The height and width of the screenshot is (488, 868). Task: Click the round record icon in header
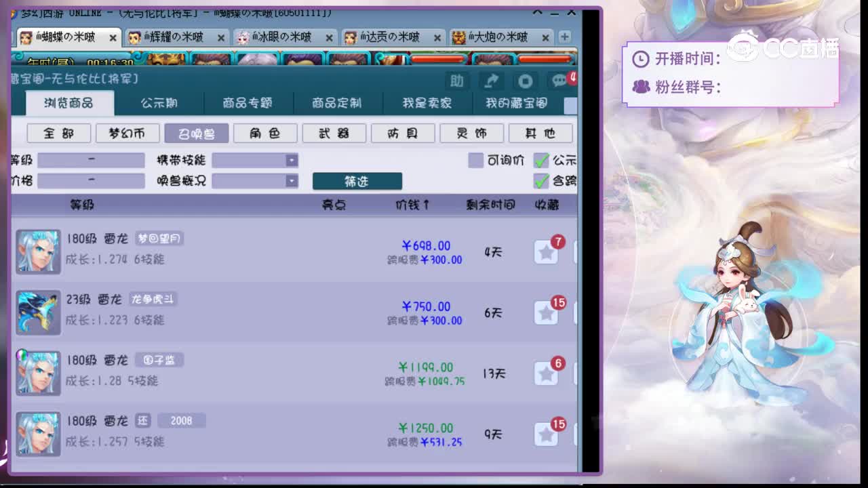click(525, 81)
